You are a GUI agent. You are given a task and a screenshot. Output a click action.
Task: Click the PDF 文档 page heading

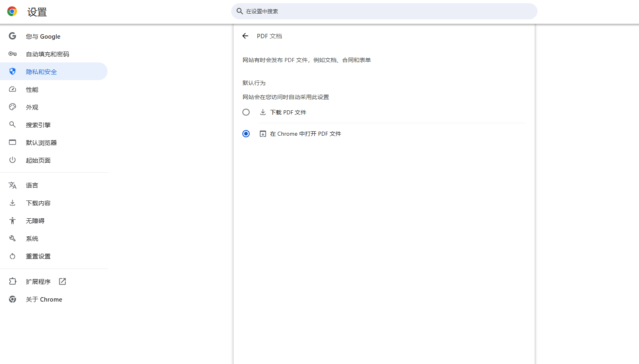[269, 36]
